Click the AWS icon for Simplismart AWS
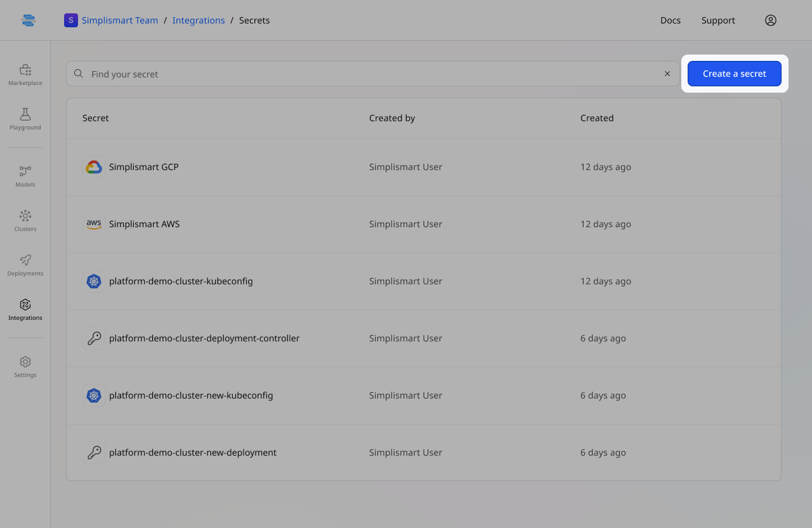This screenshot has width=812, height=528. (x=94, y=224)
